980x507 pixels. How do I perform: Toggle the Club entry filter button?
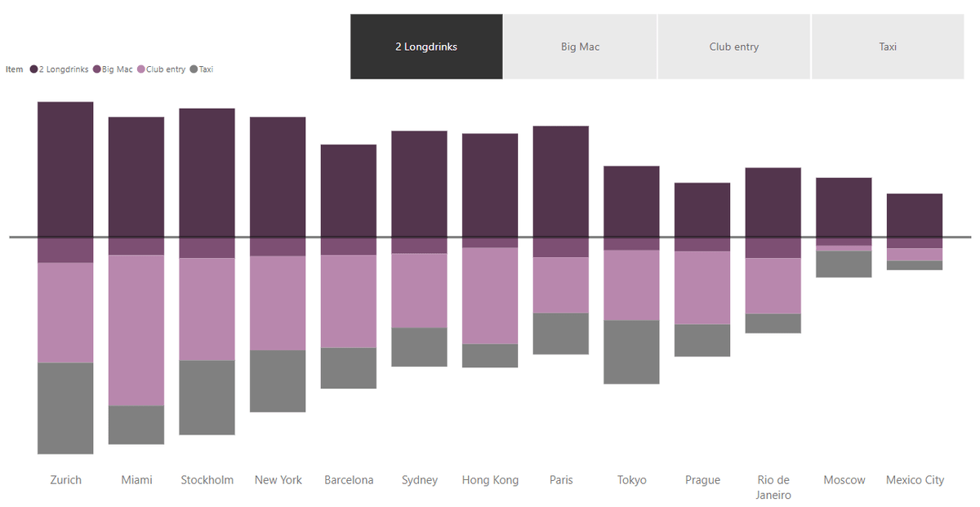(733, 47)
